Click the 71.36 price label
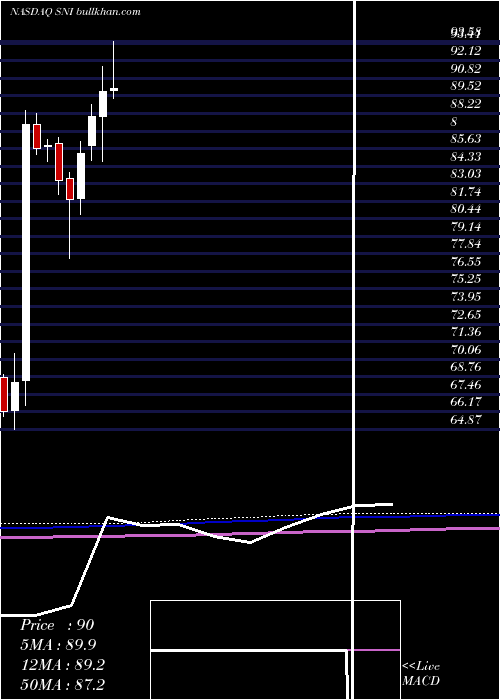Image resolution: width=500 pixels, height=700 pixels. pyautogui.click(x=466, y=332)
